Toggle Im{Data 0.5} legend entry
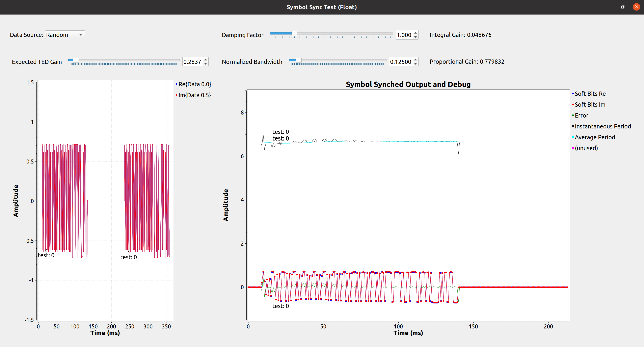The image size is (644, 347). (x=194, y=95)
